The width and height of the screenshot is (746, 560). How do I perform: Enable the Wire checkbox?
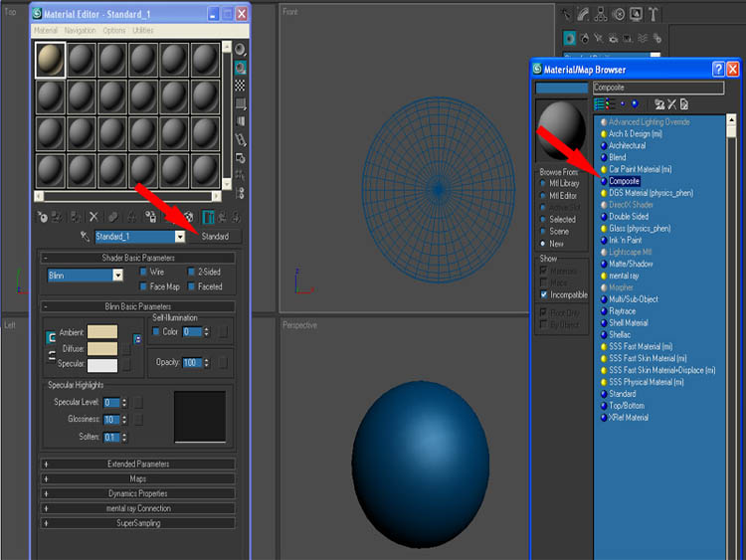(144, 272)
